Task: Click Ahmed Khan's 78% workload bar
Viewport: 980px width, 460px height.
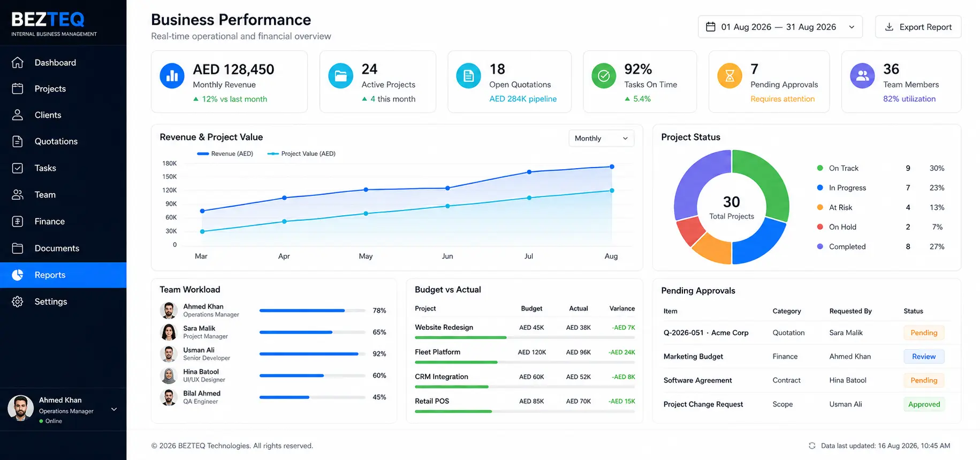Action: [313, 311]
